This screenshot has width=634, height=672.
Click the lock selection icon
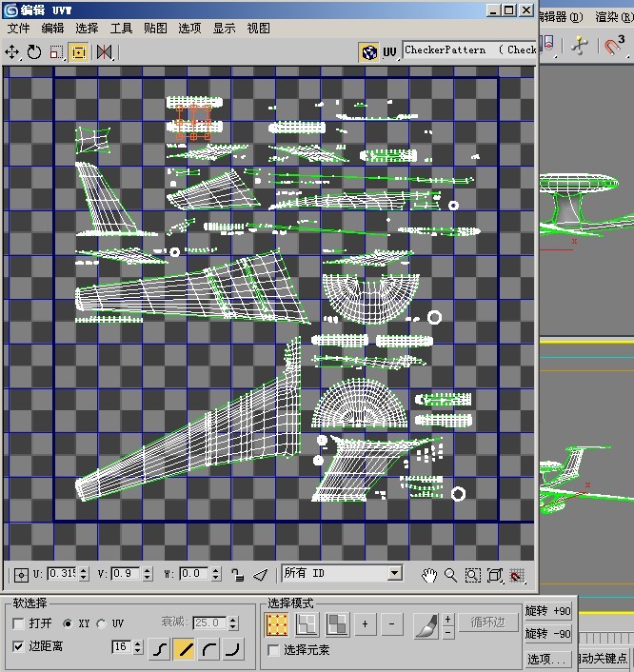[x=238, y=574]
